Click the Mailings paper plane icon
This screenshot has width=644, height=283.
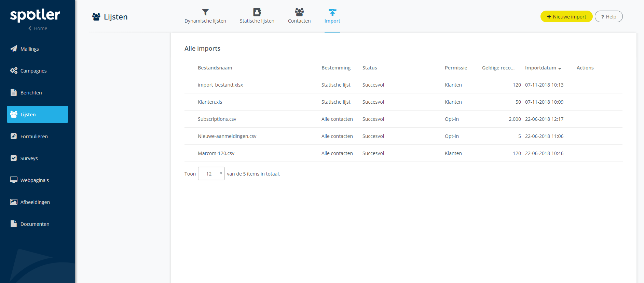(x=14, y=49)
